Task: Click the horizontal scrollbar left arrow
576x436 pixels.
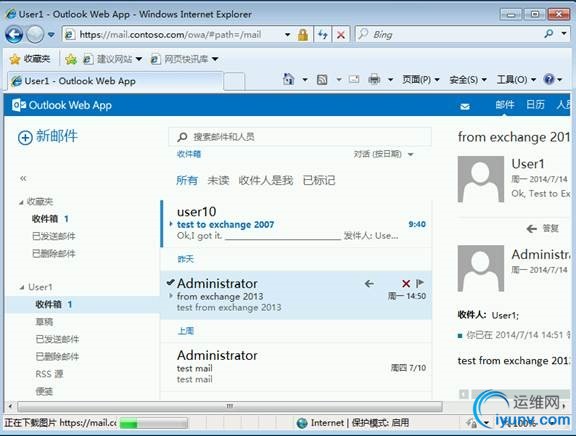Action: point(10,406)
